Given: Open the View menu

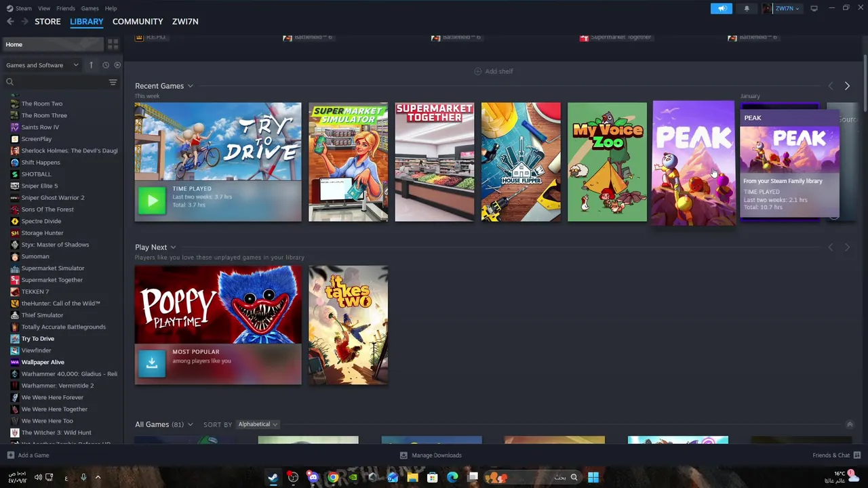Looking at the screenshot, I should click(44, 8).
